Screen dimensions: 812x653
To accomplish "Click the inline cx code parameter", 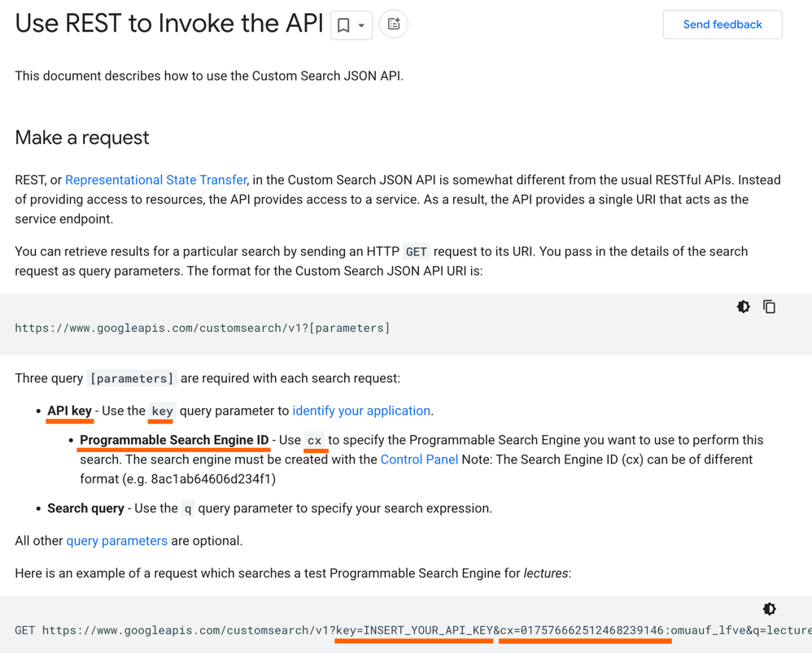I will tap(314, 440).
